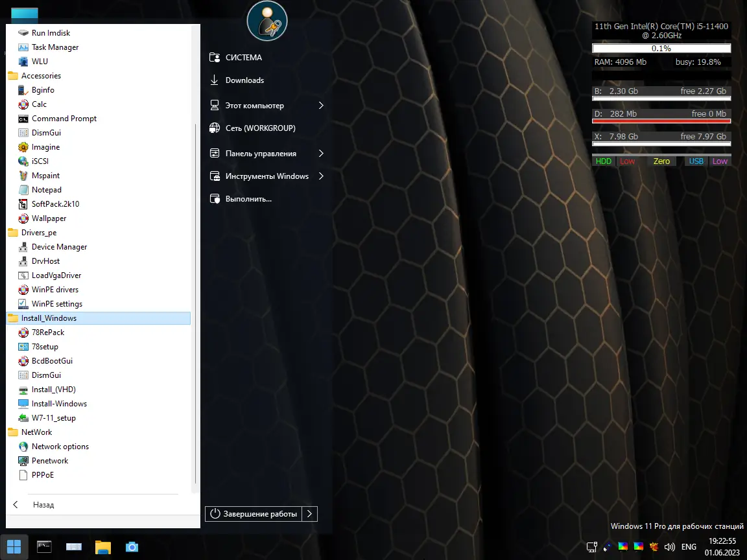Click the Завершение работы button
This screenshot has width=747, height=560.
(x=254, y=514)
